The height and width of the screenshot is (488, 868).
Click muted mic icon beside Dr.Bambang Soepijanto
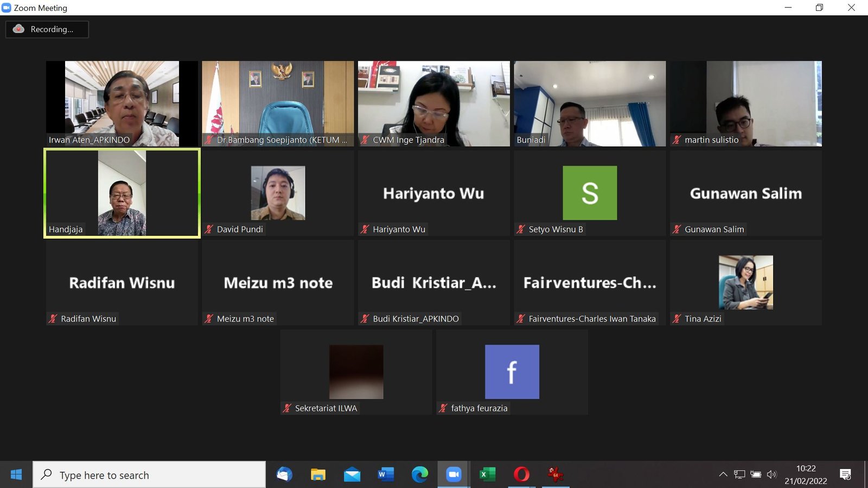(209, 140)
